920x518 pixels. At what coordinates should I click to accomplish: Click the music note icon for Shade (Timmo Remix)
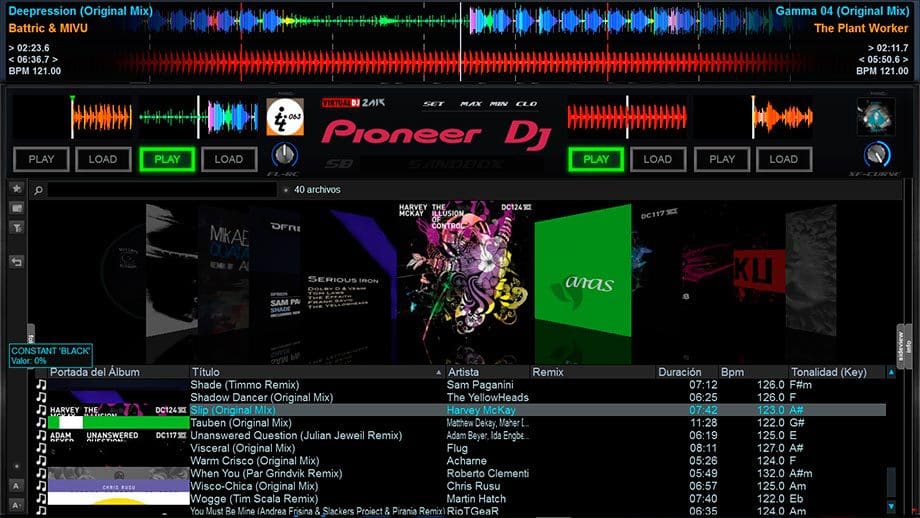coord(41,384)
